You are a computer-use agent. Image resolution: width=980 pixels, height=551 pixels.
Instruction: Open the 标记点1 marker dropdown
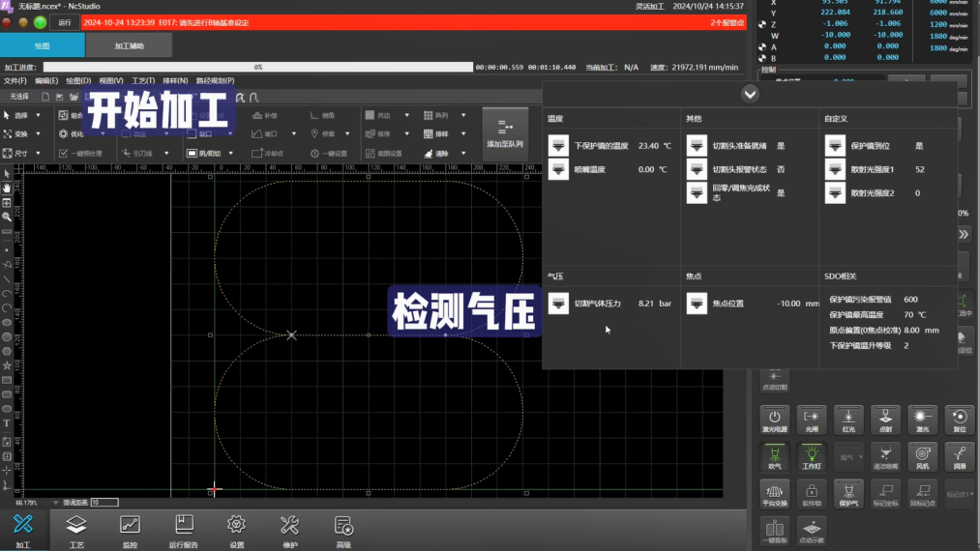pos(959,493)
